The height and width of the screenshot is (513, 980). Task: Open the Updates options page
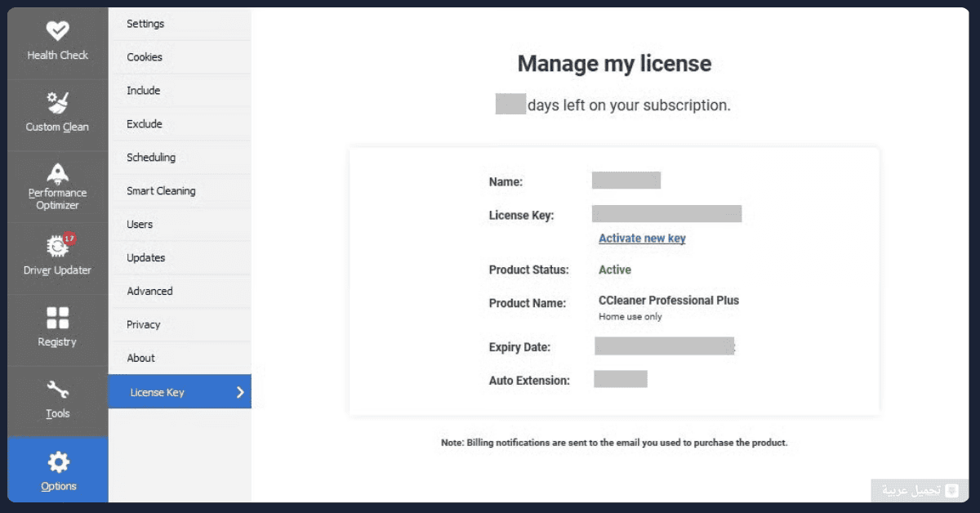pos(146,257)
